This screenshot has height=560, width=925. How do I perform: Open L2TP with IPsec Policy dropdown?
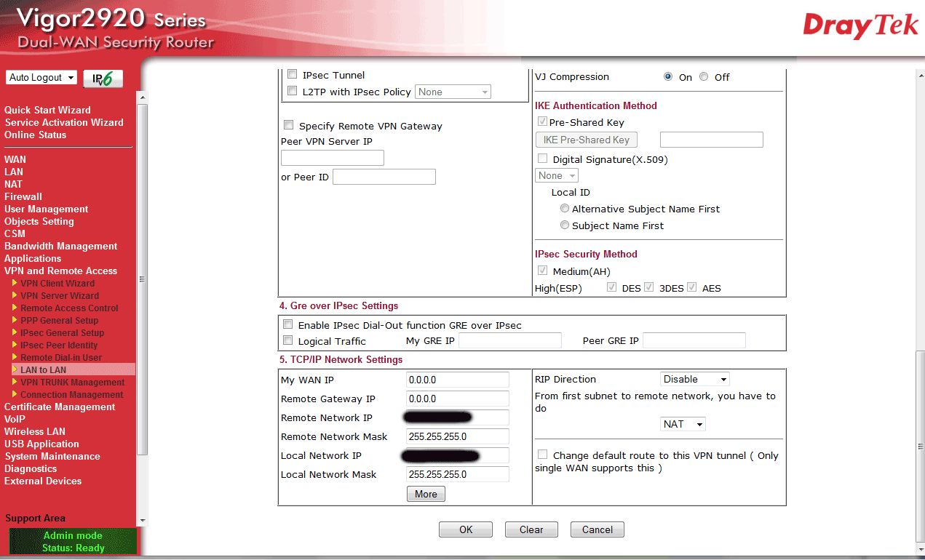tap(453, 92)
